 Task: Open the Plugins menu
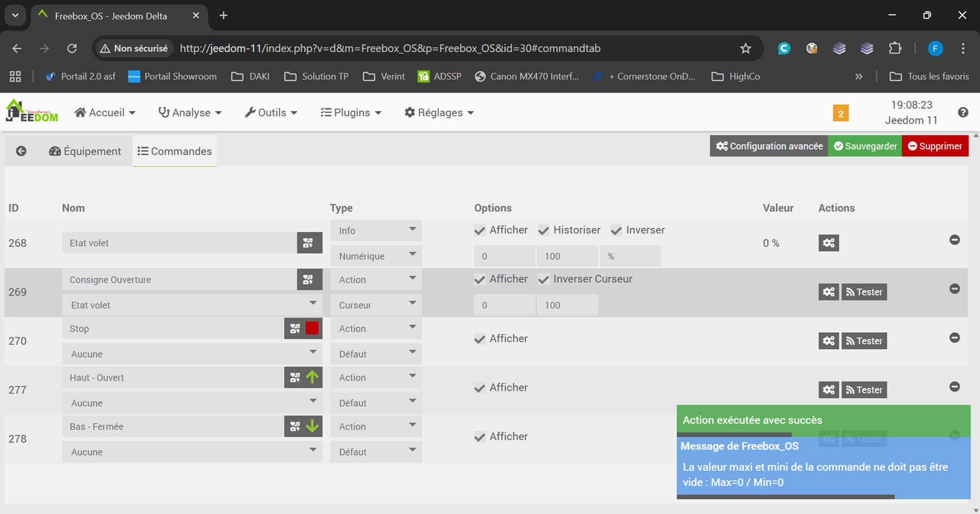point(351,113)
